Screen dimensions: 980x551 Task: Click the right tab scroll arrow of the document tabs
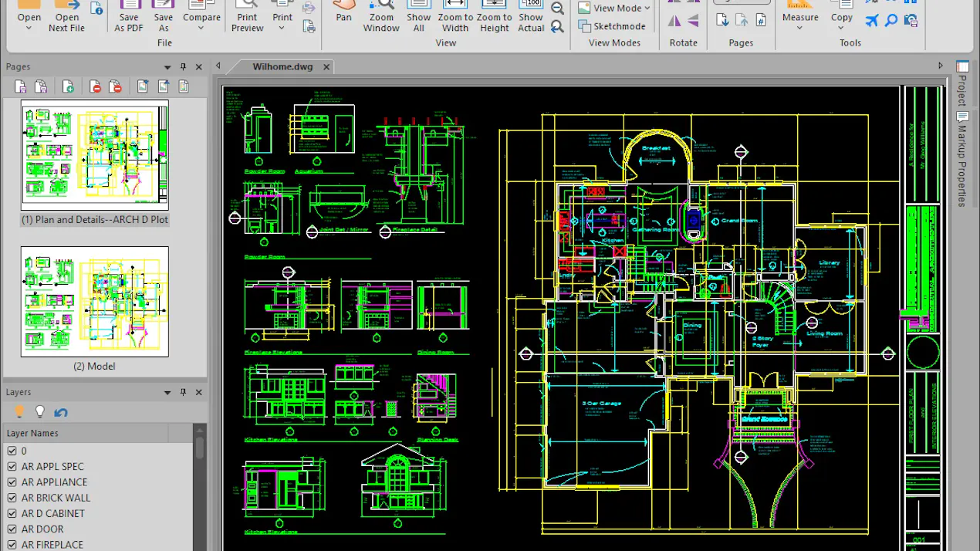point(941,66)
